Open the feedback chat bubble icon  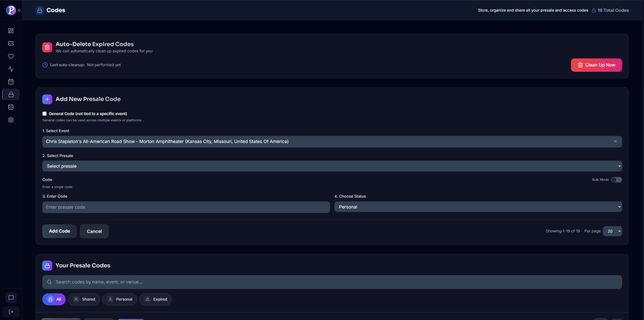[x=11, y=297]
